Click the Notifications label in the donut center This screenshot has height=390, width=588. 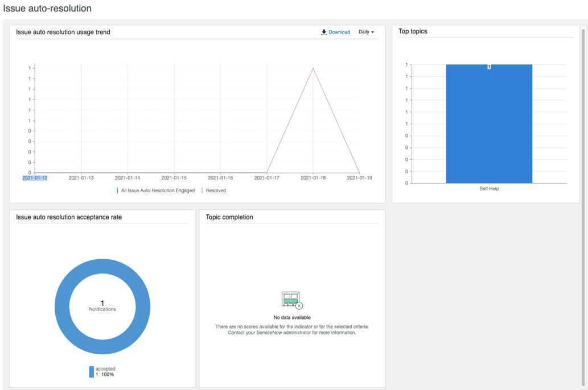(x=102, y=309)
